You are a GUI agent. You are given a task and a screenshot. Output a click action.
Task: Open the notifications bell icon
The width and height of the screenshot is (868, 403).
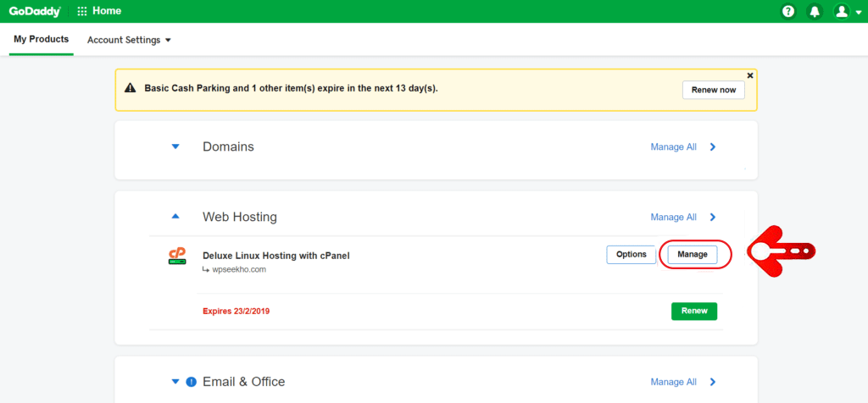pyautogui.click(x=815, y=11)
